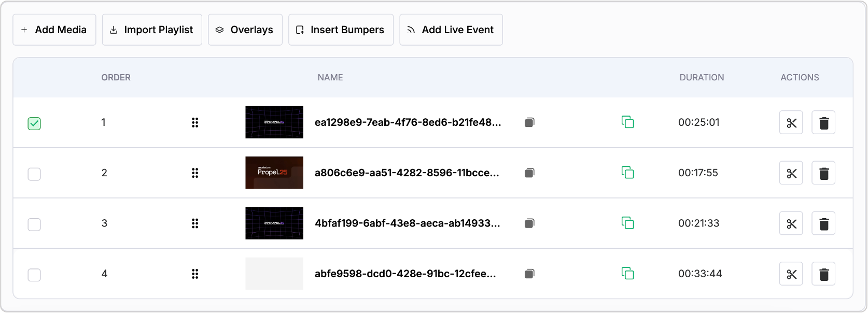
Task: Click green duplicate icon in 00:33:44 row
Action: (628, 274)
